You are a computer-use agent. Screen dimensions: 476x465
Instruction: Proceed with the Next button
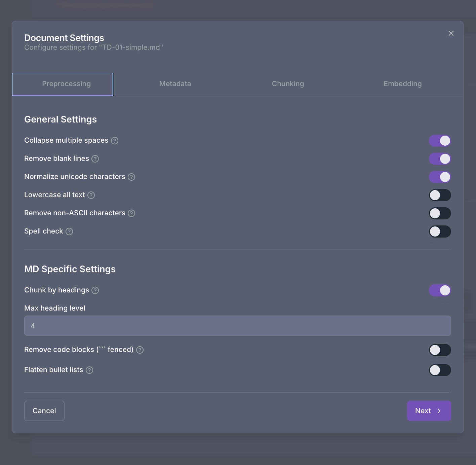(429, 411)
